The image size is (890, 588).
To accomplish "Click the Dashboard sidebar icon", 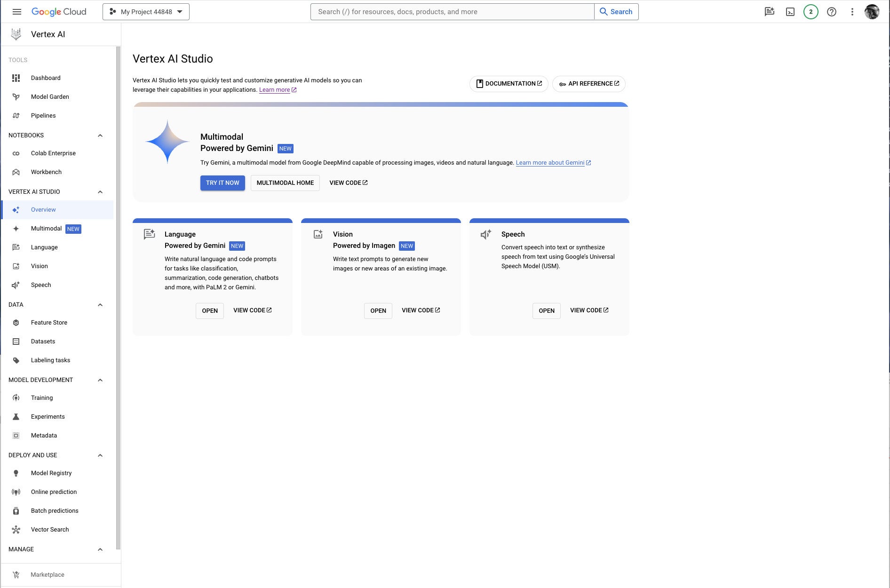I will click(16, 78).
